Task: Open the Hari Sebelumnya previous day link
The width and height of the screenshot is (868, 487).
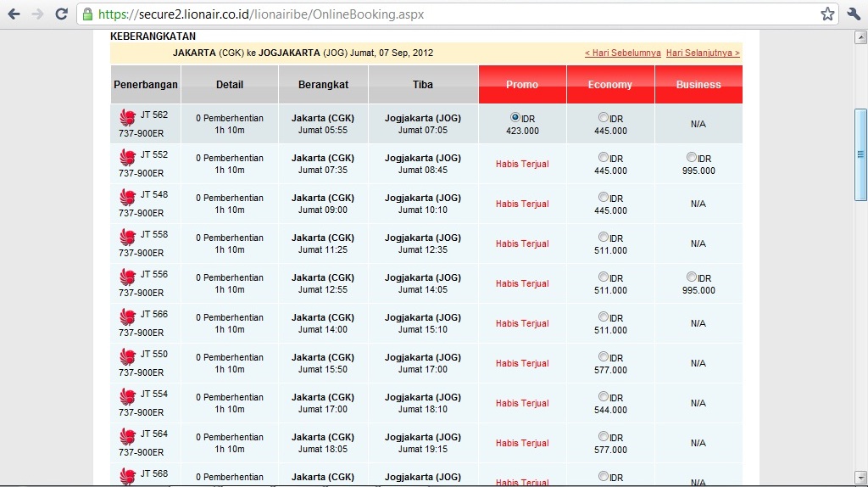Action: tap(623, 53)
